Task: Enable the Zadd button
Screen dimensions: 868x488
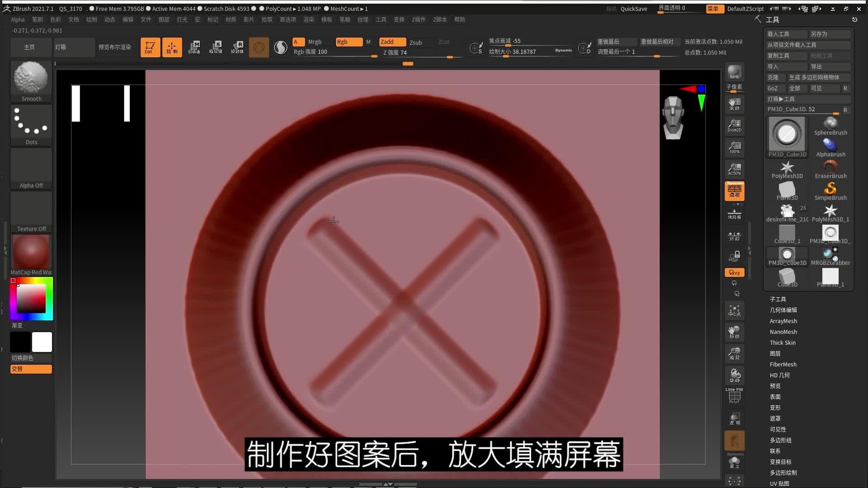Action: point(392,42)
